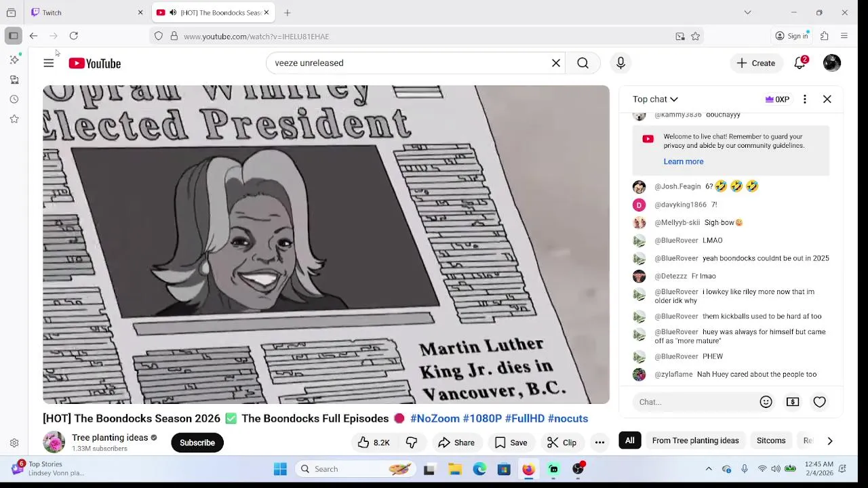This screenshot has height=488, width=868.
Task: Open File Explorer from the taskbar
Action: tap(455, 469)
